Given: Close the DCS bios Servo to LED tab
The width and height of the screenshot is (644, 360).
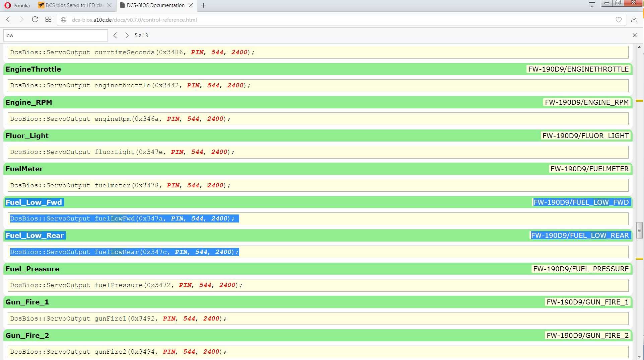Looking at the screenshot, I should click(109, 5).
